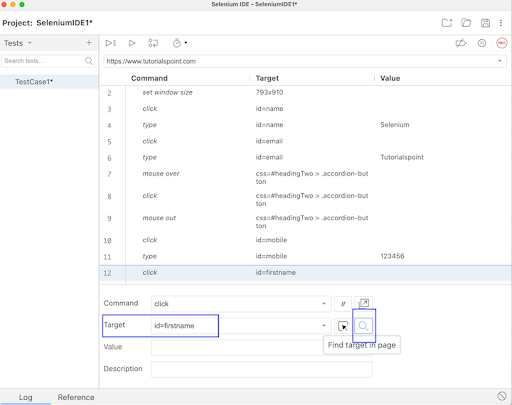The image size is (512, 405).
Task: Open the three-dot more options menu
Action: coord(501,23)
